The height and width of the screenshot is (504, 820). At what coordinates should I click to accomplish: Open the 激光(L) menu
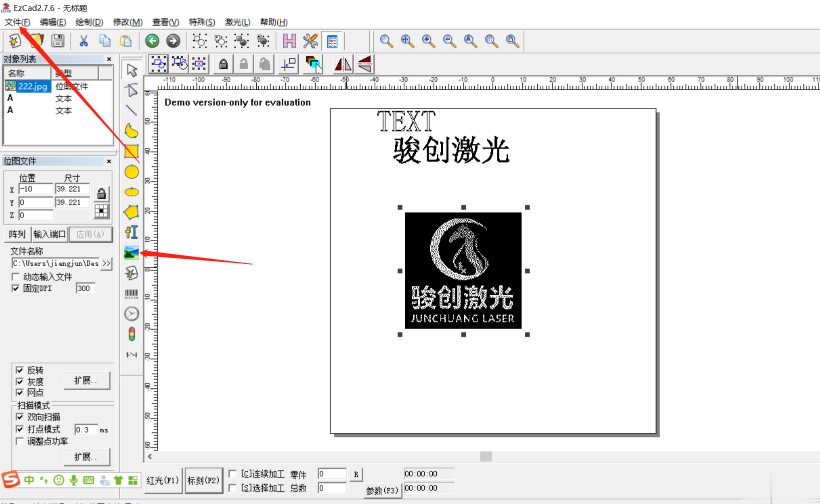tap(237, 22)
